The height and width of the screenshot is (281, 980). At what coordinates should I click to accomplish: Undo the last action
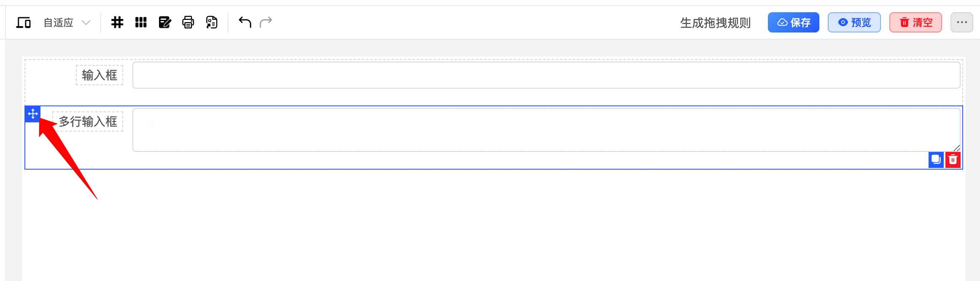click(x=245, y=22)
